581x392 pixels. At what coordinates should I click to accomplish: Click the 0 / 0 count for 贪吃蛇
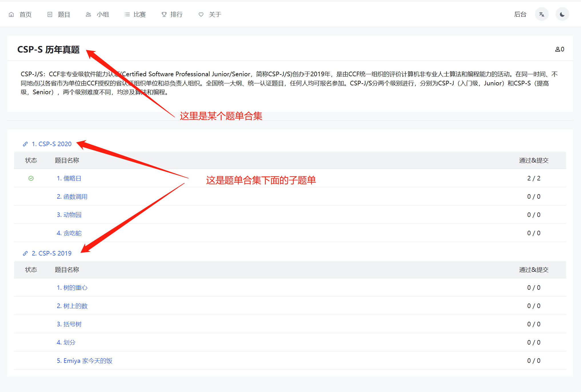[x=534, y=233]
